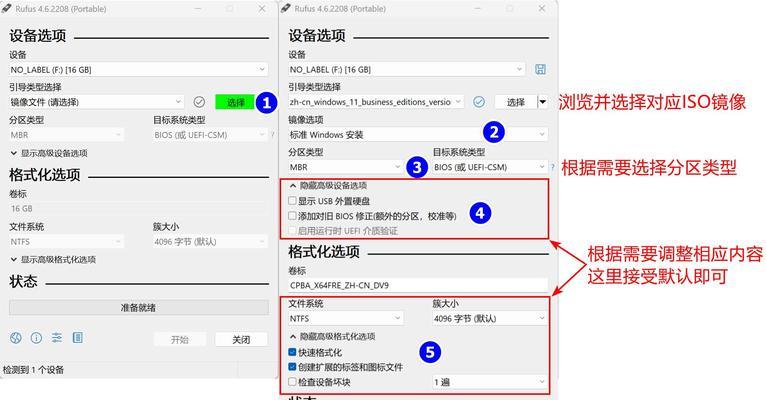Click the globe language icon

pos(16,339)
